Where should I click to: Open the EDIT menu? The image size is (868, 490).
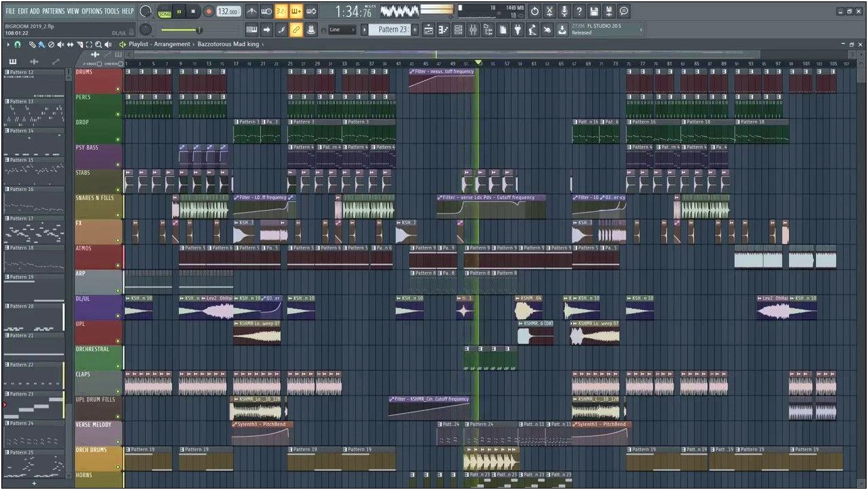(x=23, y=11)
